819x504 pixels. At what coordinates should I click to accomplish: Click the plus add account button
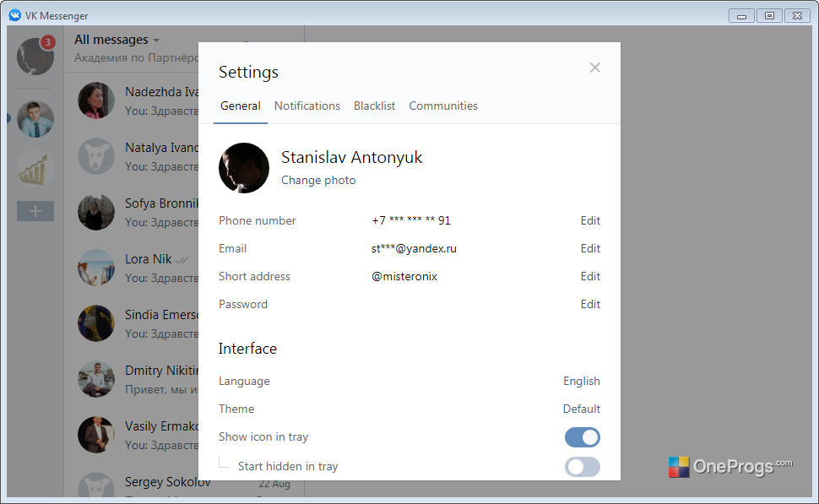coord(35,211)
